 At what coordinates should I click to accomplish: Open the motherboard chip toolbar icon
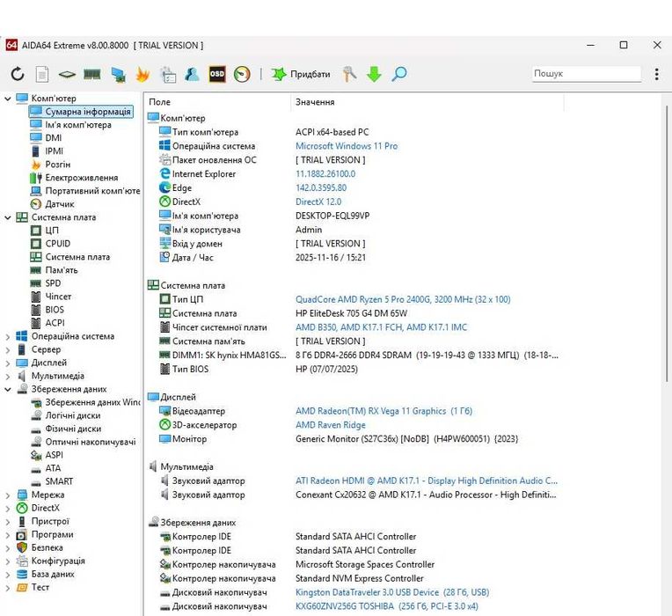(67, 75)
